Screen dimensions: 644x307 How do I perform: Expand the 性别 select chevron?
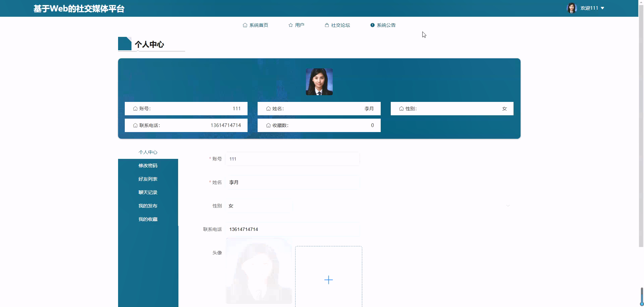tap(508, 206)
